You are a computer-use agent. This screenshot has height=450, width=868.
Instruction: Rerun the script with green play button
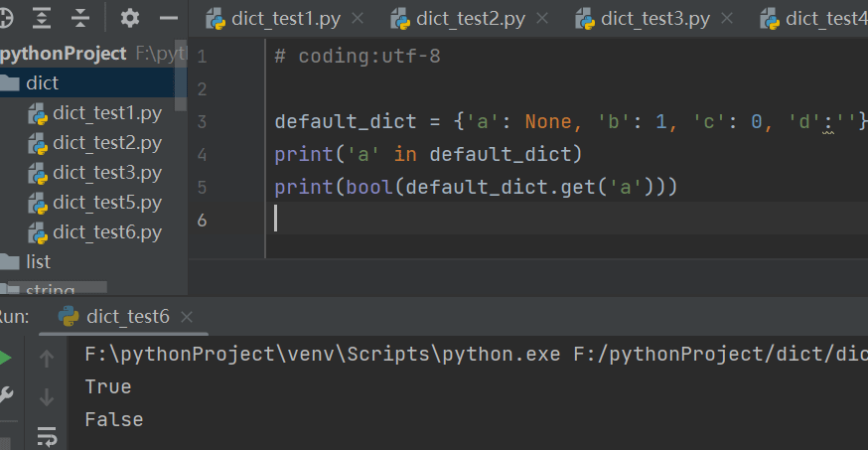coord(5,358)
